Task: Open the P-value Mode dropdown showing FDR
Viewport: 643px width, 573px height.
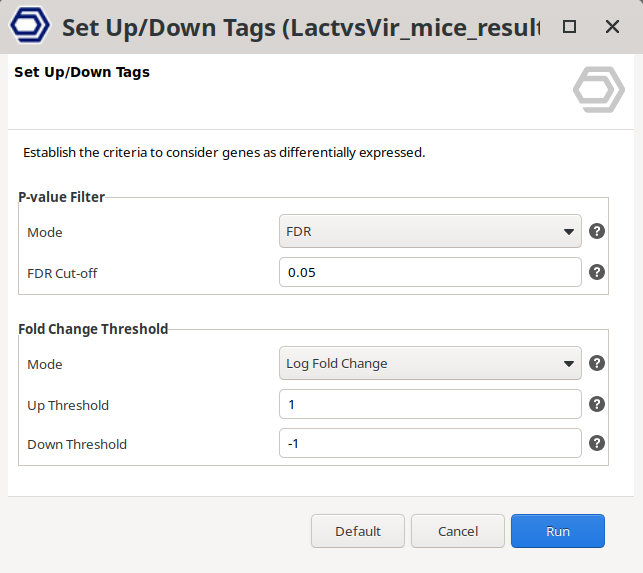Action: pyautogui.click(x=430, y=232)
